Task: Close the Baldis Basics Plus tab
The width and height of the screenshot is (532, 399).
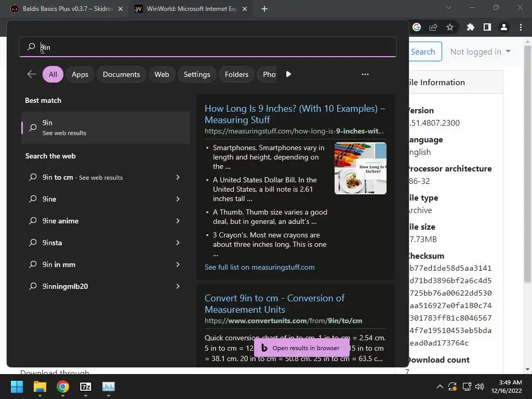Action: click(x=121, y=9)
